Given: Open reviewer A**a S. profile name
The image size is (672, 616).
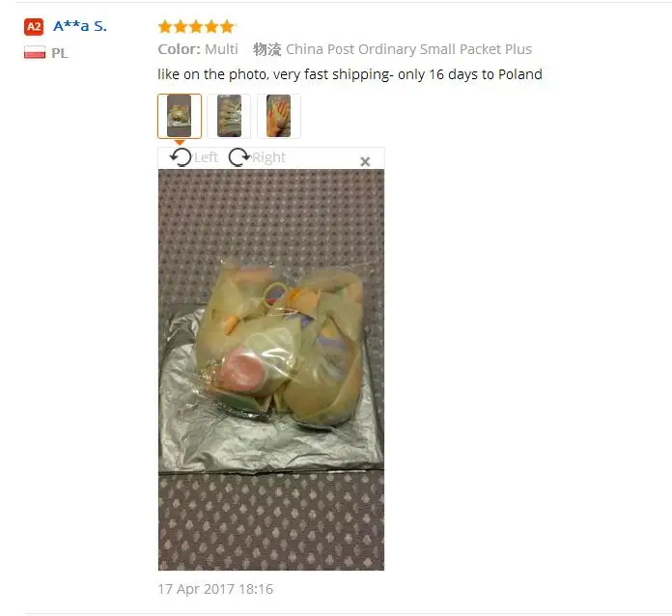Looking at the screenshot, I should [x=80, y=26].
